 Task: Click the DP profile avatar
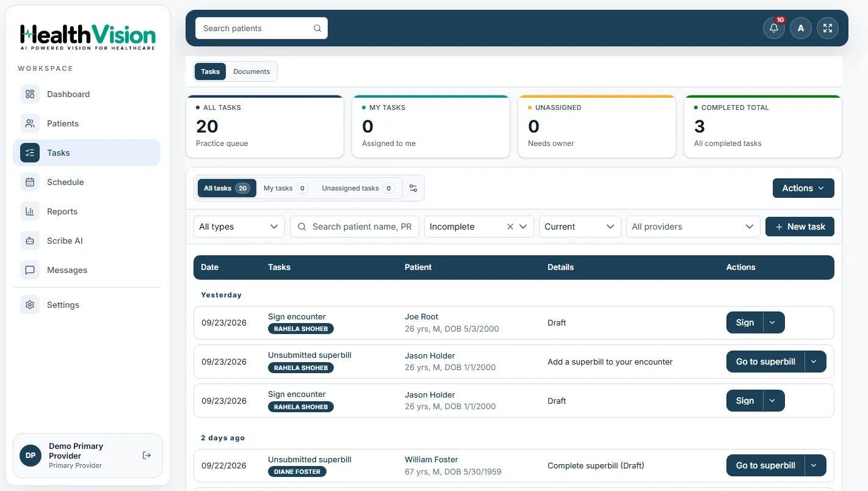point(31,456)
